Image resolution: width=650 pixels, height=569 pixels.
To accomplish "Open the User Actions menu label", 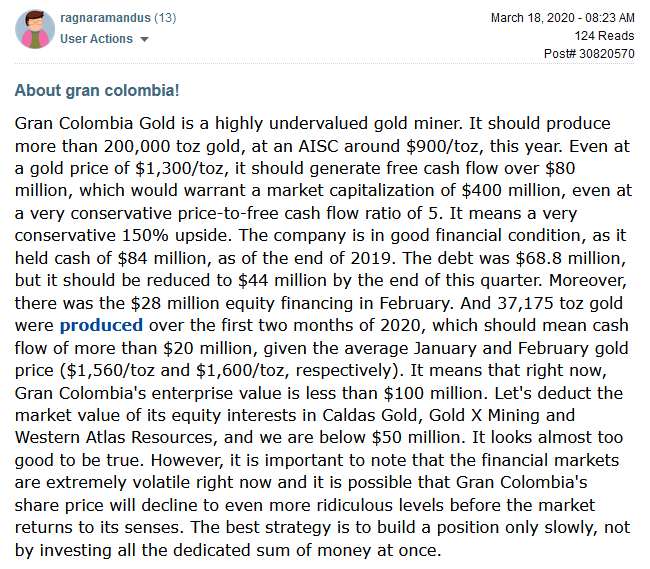I will 96,39.
